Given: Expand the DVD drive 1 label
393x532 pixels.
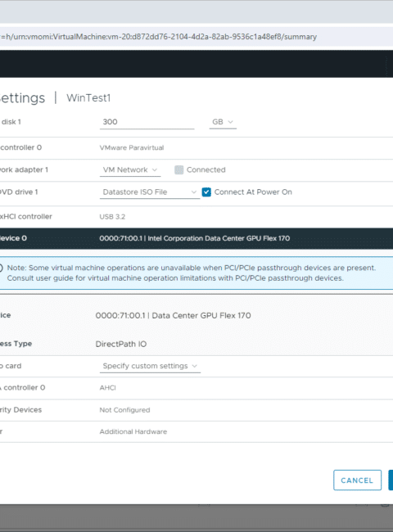Looking at the screenshot, I should (x=19, y=192).
